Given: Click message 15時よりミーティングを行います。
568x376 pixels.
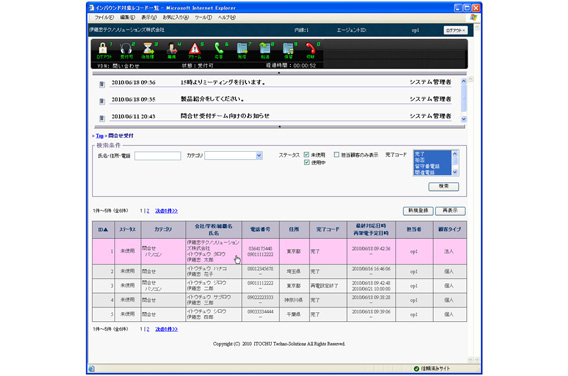Looking at the screenshot, I should (223, 83).
